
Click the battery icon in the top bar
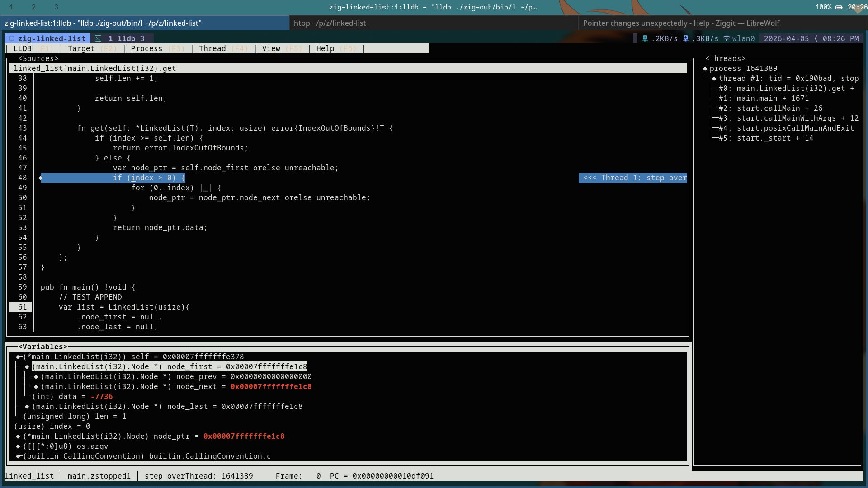click(839, 7)
